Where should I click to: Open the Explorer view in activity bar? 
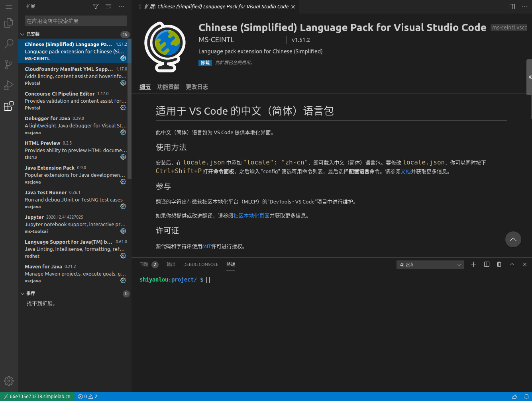[x=9, y=23]
